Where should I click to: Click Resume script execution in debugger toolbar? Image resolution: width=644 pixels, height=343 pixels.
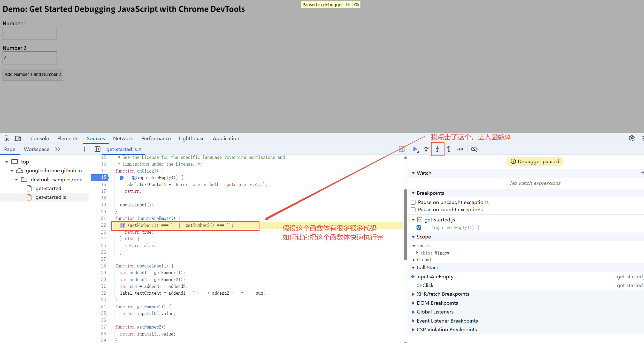[415, 149]
